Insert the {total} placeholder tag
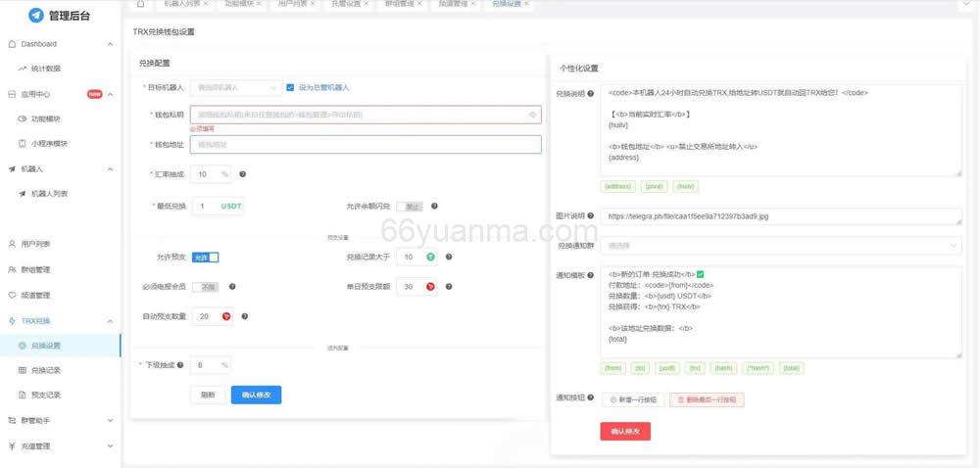Viewport: 980px width, 468px height. tap(793, 369)
